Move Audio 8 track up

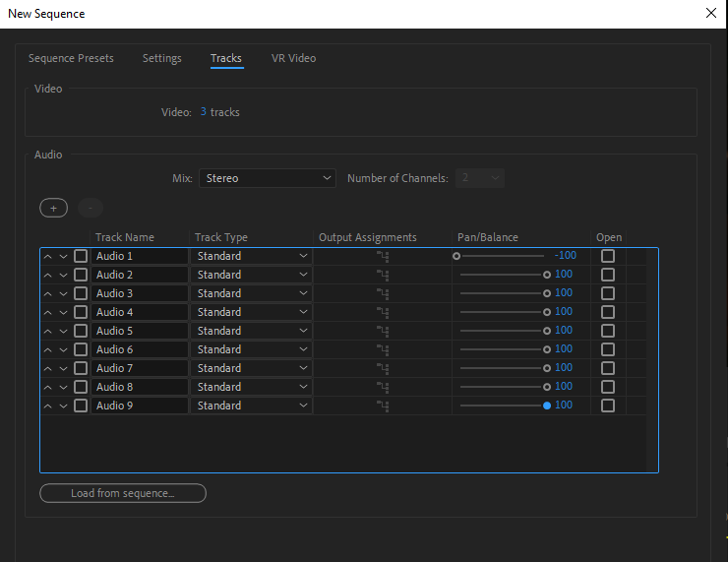click(x=48, y=387)
